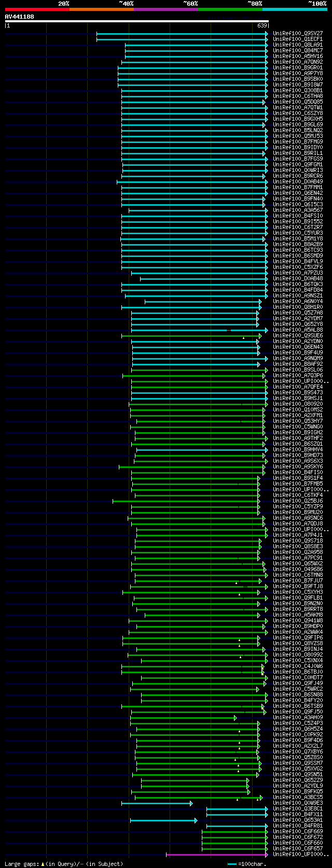This screenshot has width=332, height=868.
Task: Click the Large gaps legend text
Action: click(64, 864)
